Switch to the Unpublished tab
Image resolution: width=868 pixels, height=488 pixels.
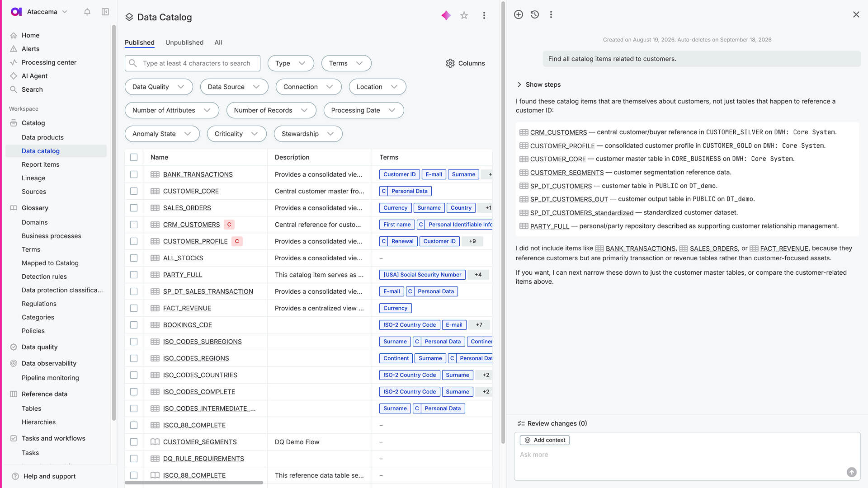click(184, 42)
